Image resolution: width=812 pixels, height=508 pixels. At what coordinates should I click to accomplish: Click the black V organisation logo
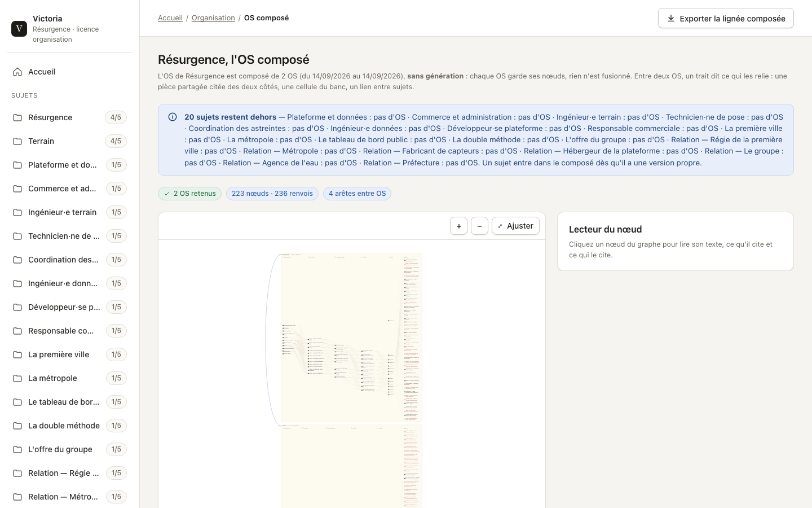tap(19, 29)
